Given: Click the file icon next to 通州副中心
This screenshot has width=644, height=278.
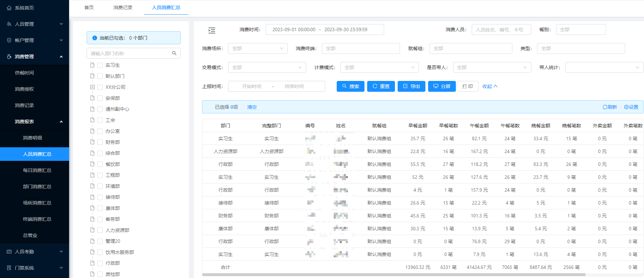Looking at the screenshot, I should coord(92,109).
